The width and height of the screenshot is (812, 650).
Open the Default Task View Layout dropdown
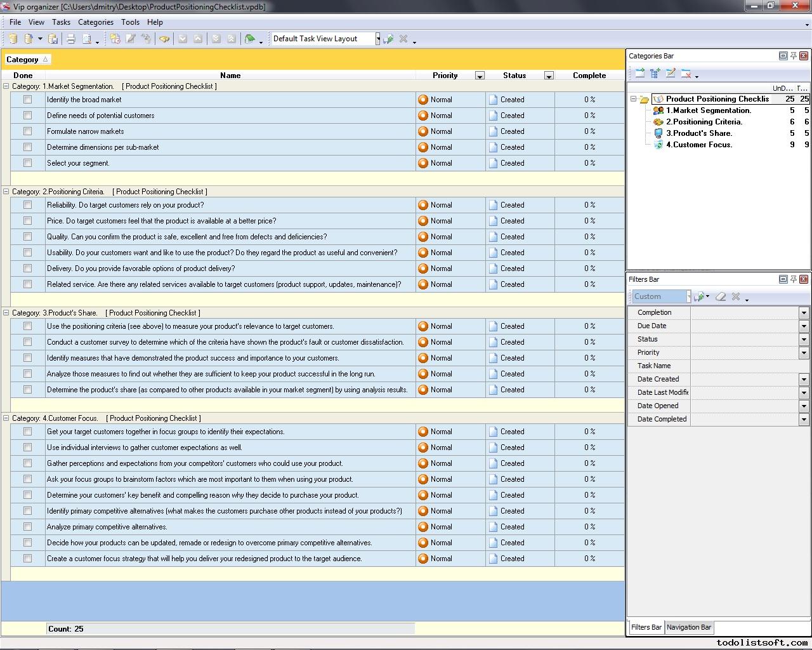click(377, 39)
